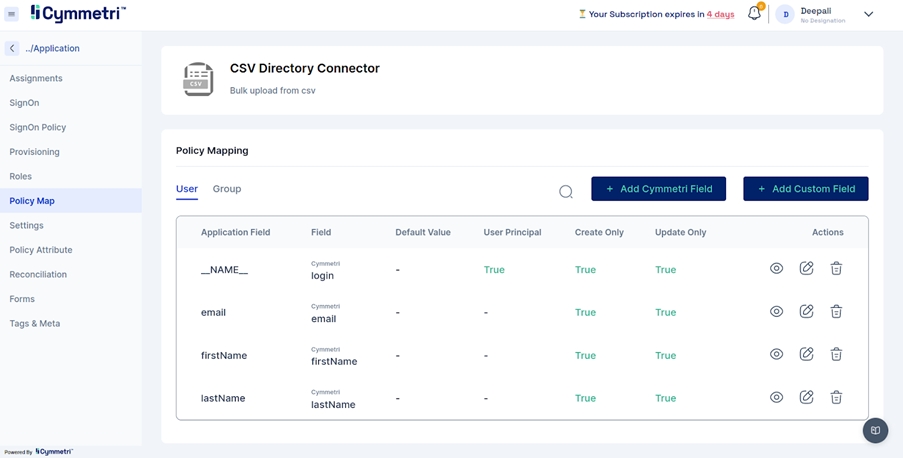903x458 pixels.
Task: Click the search icon in Policy Mapping
Action: coord(566,191)
